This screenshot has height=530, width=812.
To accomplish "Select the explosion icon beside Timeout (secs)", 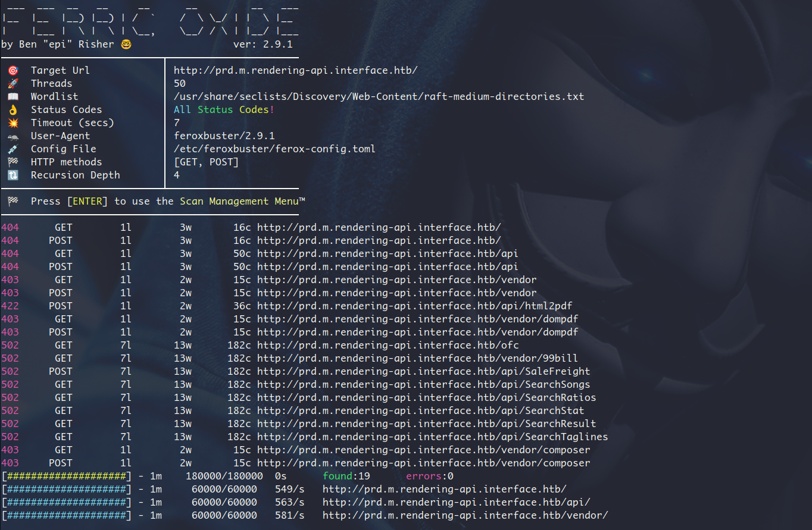I will click(x=13, y=123).
